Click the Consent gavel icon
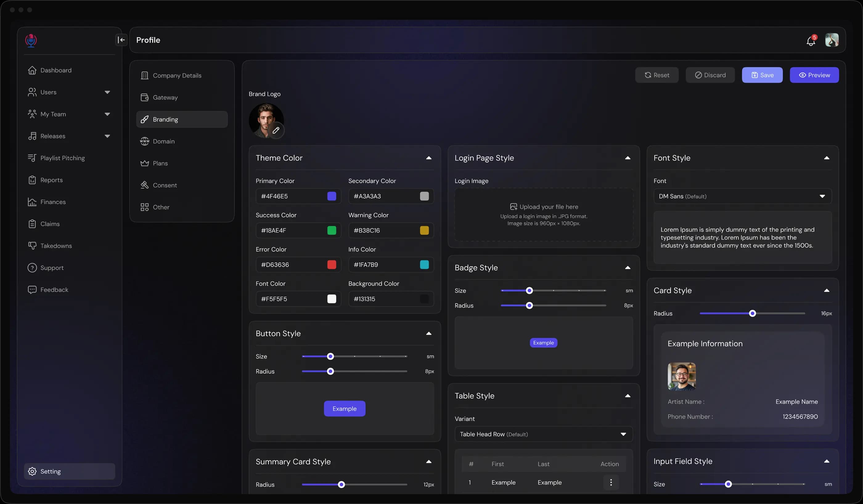863x504 pixels. 145,185
